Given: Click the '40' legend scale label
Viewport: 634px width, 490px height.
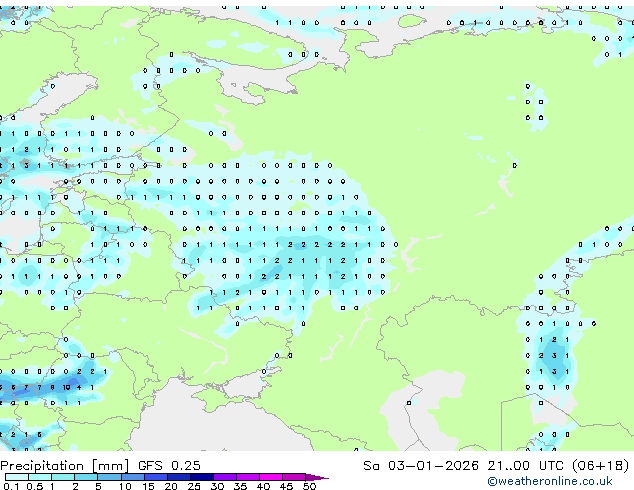Looking at the screenshot, I should tap(264, 486).
